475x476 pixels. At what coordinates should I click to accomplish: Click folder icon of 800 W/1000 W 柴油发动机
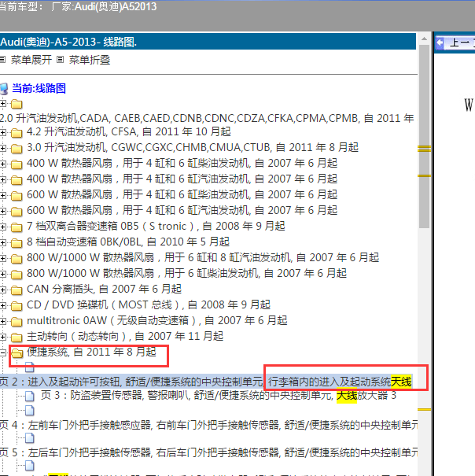pyautogui.click(x=17, y=275)
